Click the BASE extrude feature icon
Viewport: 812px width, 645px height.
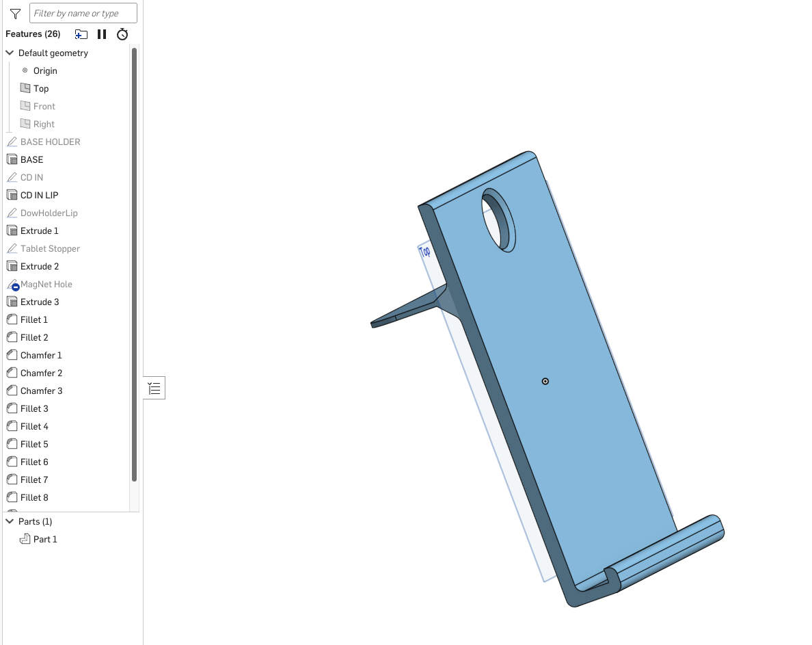click(x=12, y=159)
